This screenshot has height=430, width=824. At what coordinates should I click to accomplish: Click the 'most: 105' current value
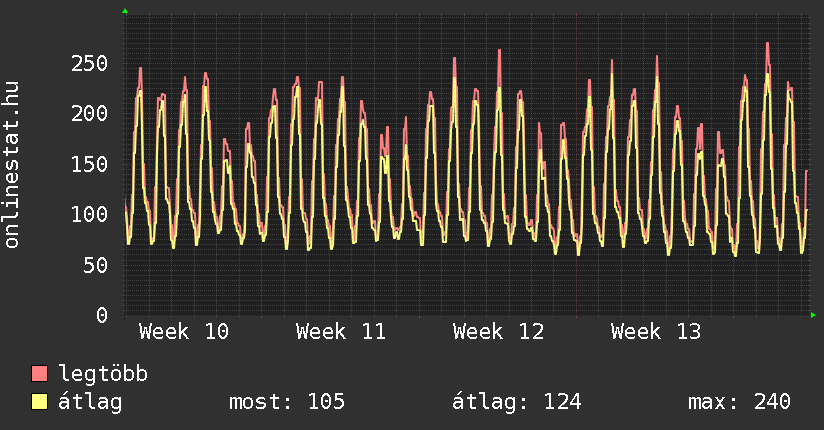287,402
